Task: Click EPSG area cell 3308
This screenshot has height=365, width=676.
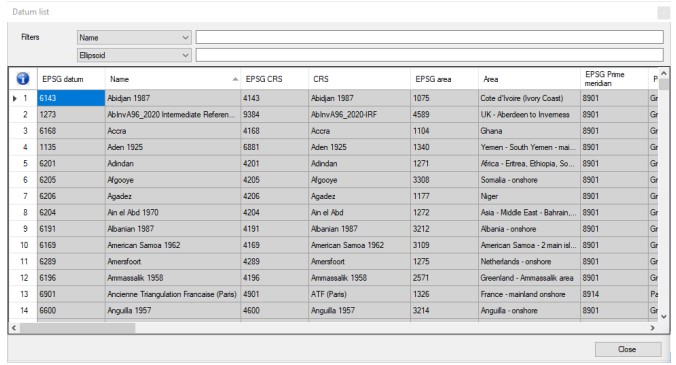Action: click(x=444, y=180)
